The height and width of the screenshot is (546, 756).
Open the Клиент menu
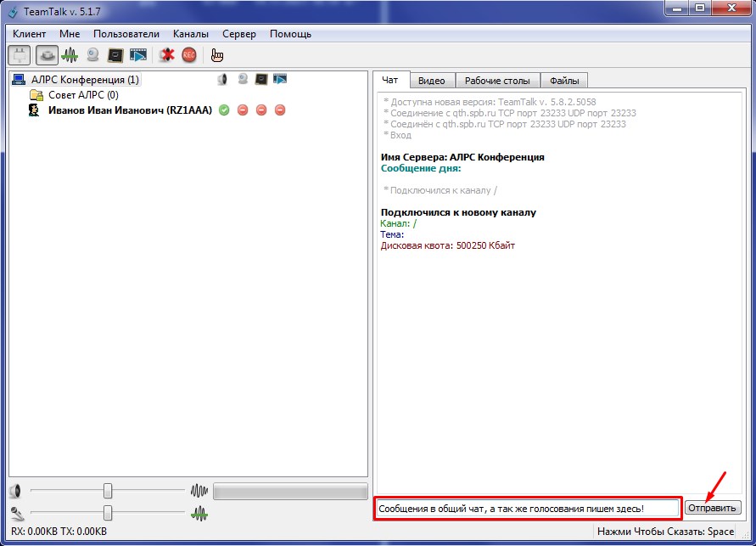click(x=30, y=34)
